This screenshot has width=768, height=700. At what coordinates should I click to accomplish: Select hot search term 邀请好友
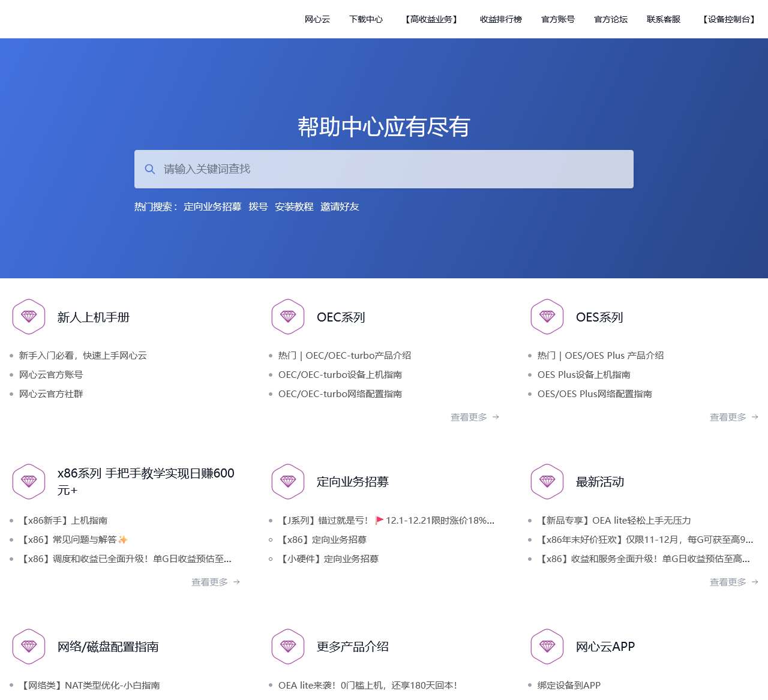click(340, 207)
